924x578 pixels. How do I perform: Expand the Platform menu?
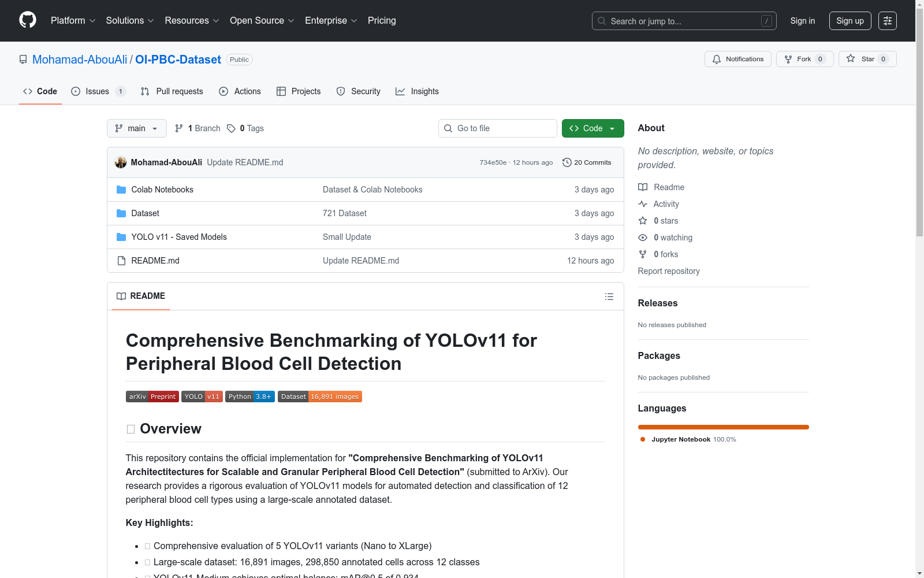(73, 21)
